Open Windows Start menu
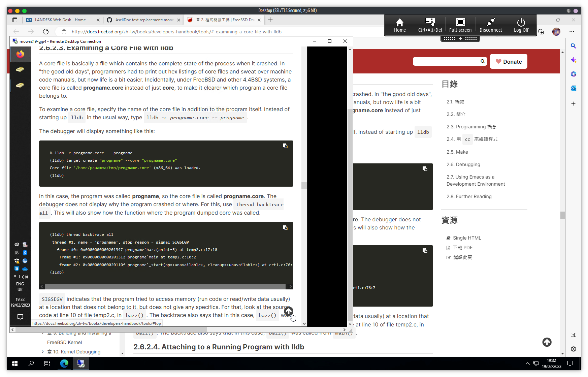588x377 pixels. (15, 364)
